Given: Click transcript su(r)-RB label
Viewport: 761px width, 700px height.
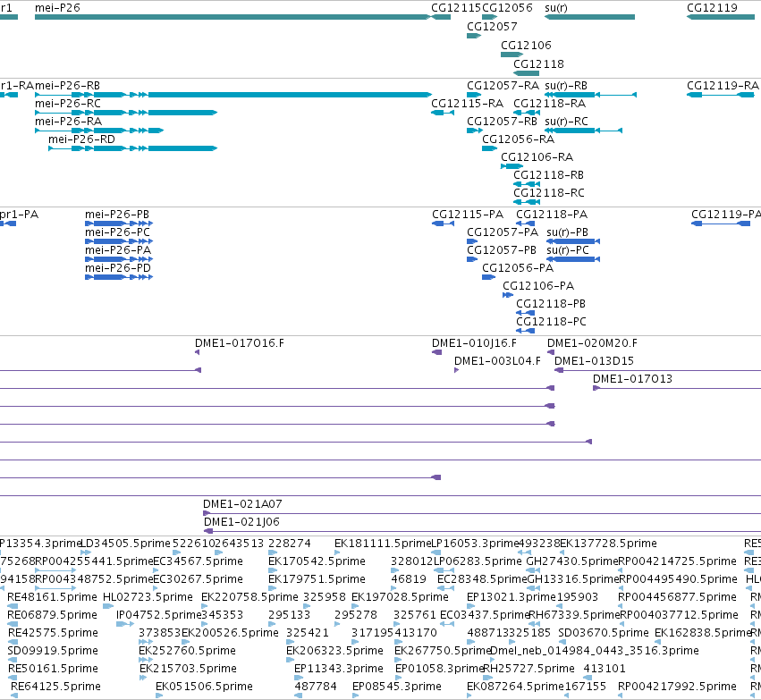Looking at the screenshot, I should [x=566, y=86].
